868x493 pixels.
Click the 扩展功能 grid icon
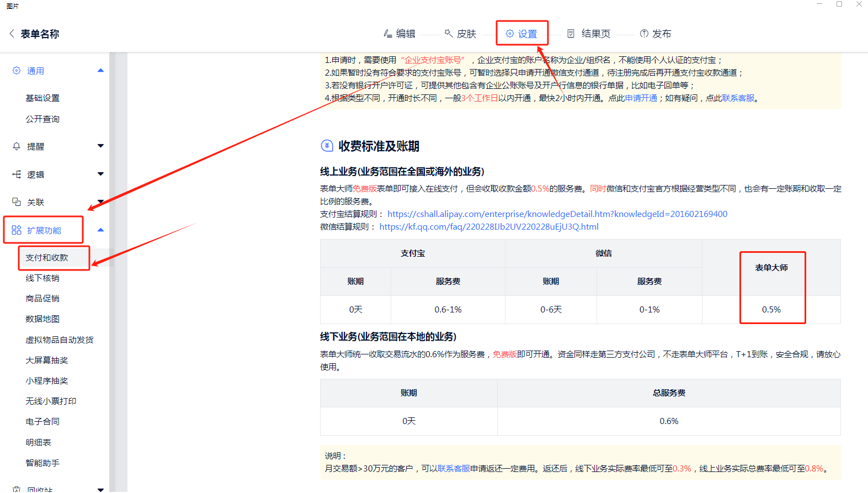17,230
